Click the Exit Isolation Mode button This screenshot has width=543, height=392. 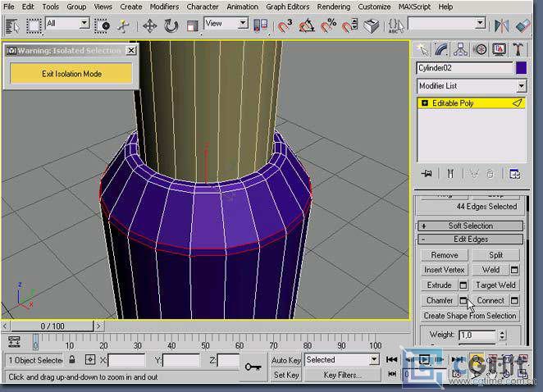coord(71,74)
